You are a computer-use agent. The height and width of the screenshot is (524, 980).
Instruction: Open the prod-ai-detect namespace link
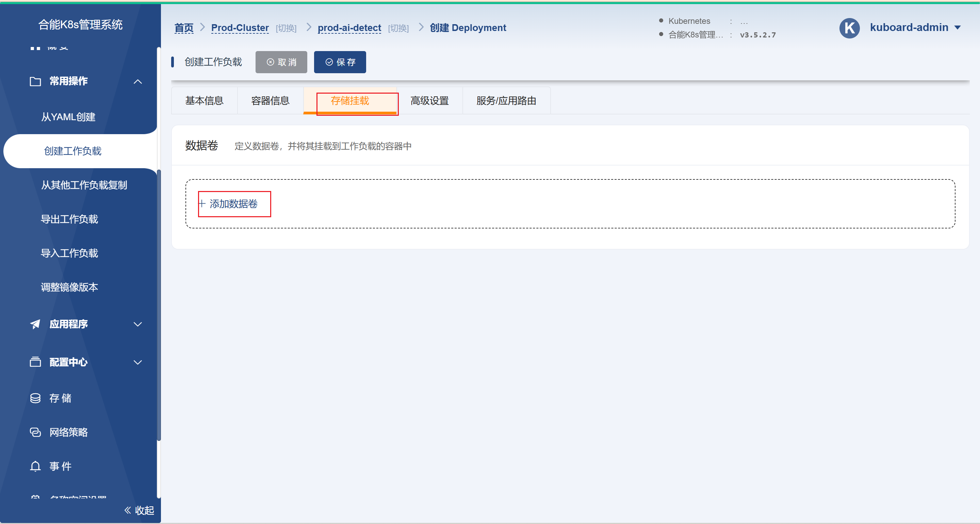tap(349, 28)
